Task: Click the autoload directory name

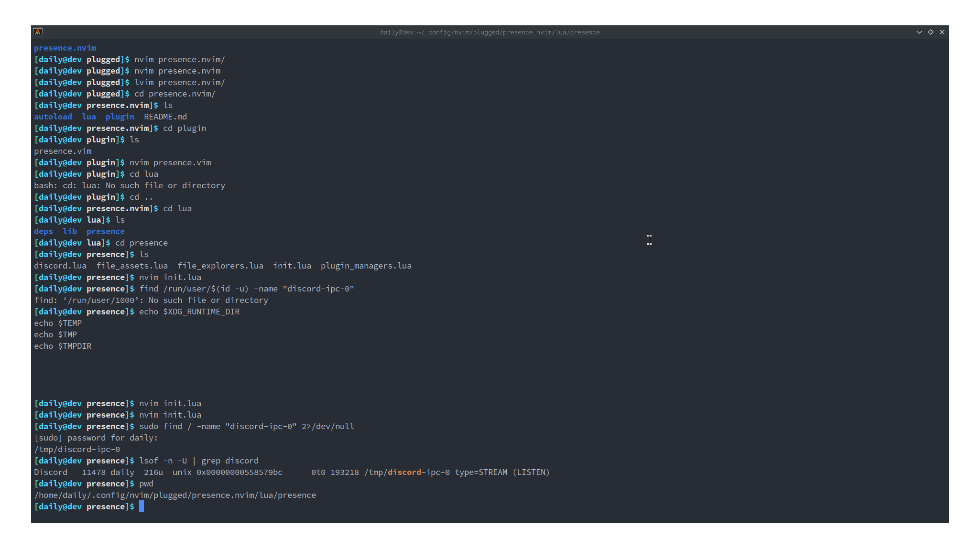Action: pyautogui.click(x=53, y=117)
